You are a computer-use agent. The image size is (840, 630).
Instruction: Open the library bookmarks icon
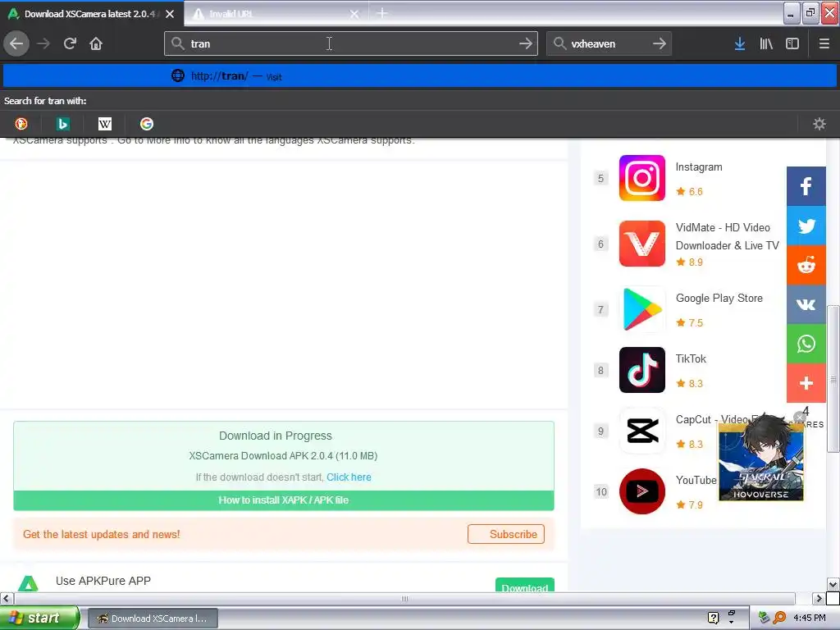(x=766, y=44)
